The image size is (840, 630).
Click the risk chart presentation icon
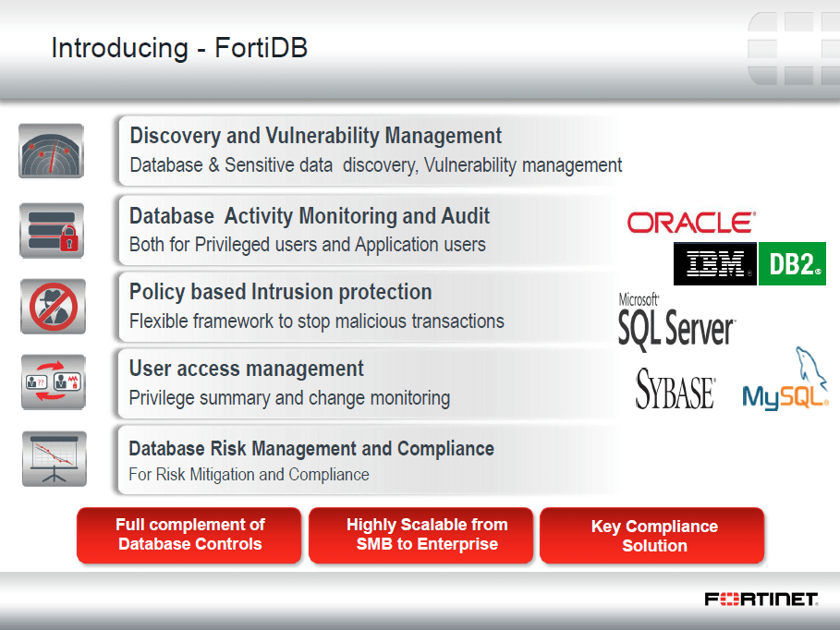pos(54,458)
